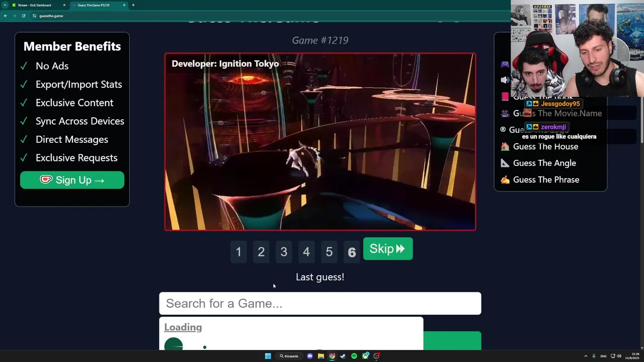Open the game screenshot image
The width and height of the screenshot is (644, 362).
pos(320,142)
